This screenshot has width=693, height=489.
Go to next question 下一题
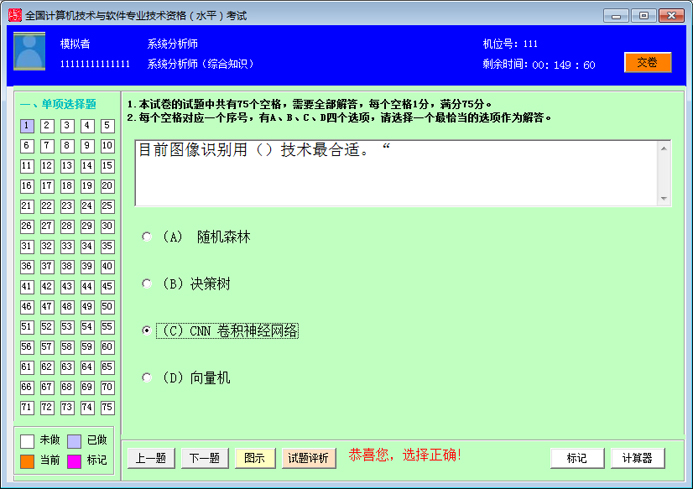tap(204, 458)
